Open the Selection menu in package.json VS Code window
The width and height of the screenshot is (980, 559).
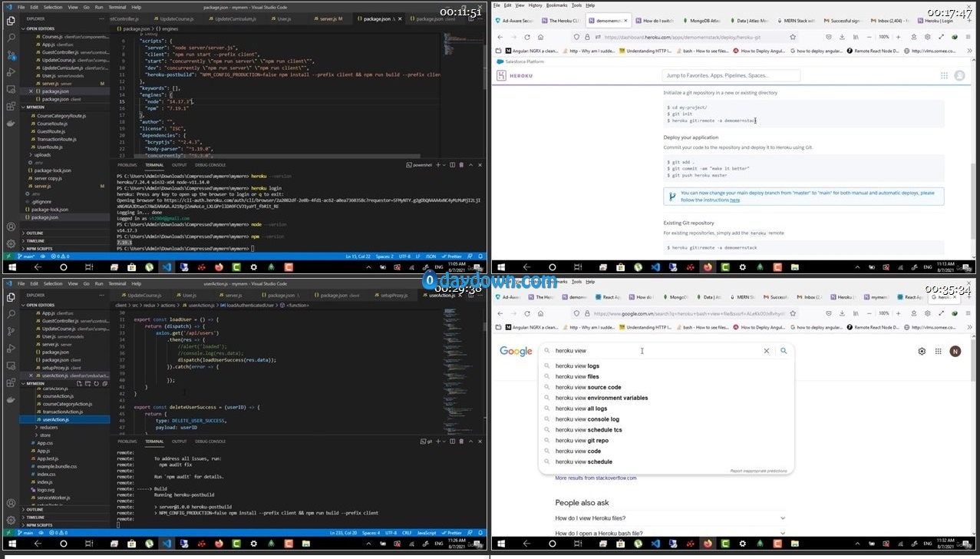53,7
